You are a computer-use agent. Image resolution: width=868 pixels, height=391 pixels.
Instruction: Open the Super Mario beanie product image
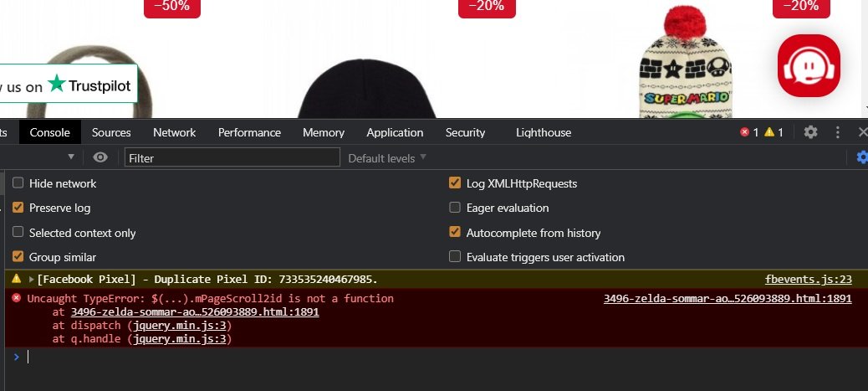point(686,62)
